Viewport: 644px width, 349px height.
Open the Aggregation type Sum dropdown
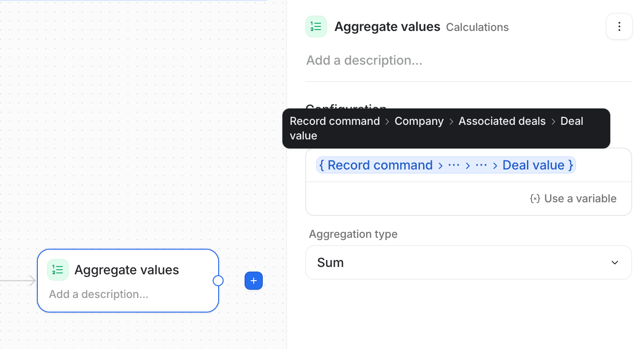(469, 262)
